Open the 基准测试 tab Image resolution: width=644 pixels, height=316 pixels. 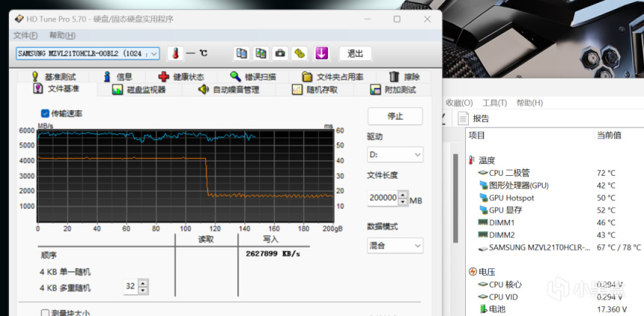pos(54,77)
